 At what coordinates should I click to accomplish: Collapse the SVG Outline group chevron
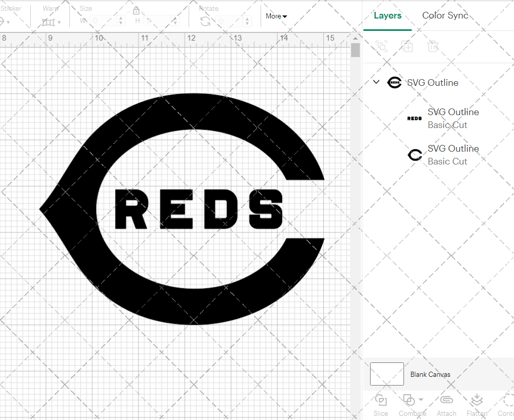[x=376, y=82]
